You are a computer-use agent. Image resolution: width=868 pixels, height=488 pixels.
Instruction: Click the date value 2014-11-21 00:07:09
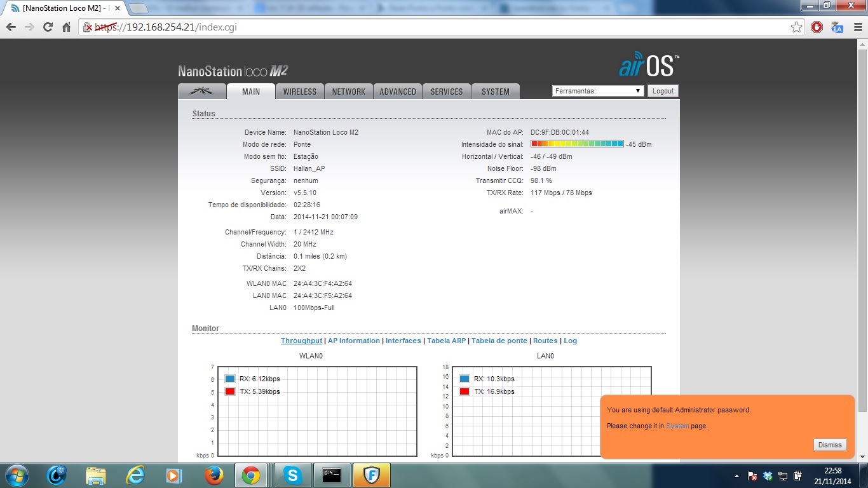[x=325, y=217]
